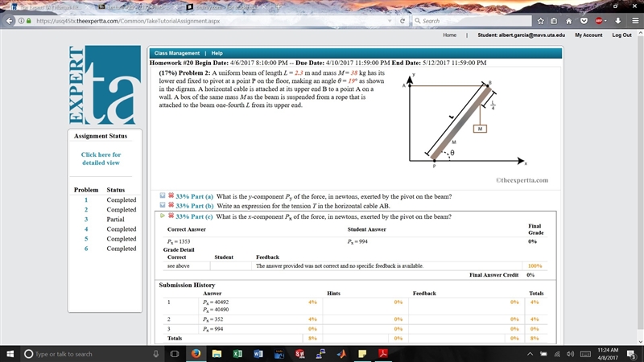The image size is (644, 362).
Task: Click the browser Search input field
Action: 473,21
